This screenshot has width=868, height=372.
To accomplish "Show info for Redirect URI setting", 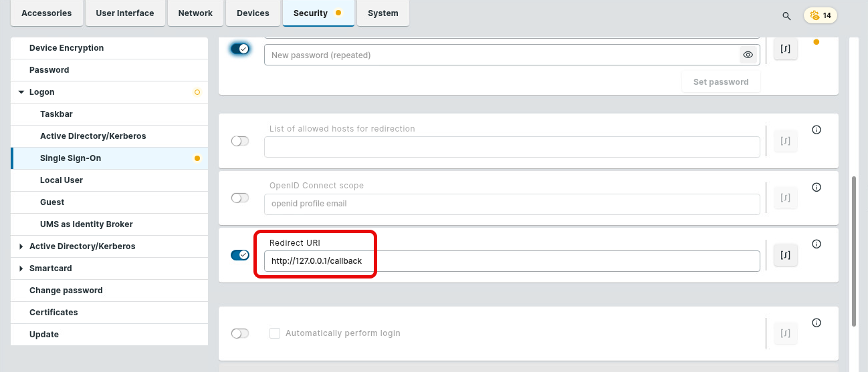I will click(816, 244).
